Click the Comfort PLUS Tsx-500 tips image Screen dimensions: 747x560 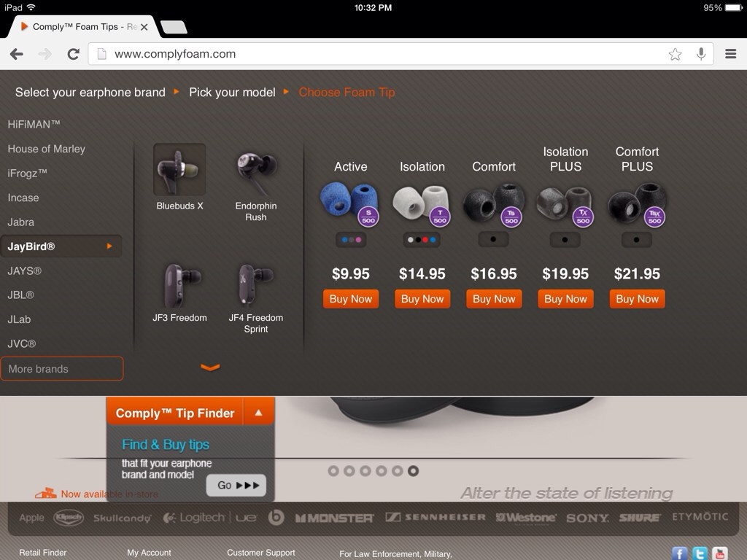tap(637, 205)
